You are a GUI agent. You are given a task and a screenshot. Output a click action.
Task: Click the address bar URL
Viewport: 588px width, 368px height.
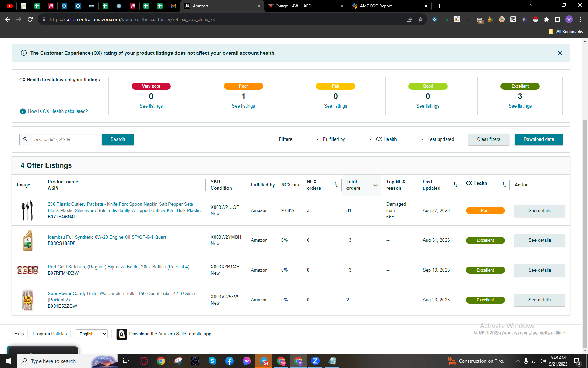[x=132, y=19]
